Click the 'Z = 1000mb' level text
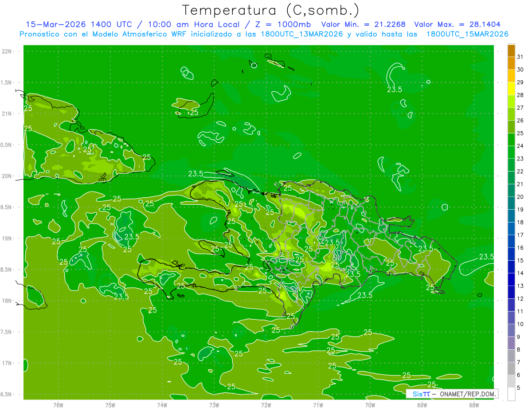The image size is (532, 411). coord(283,24)
